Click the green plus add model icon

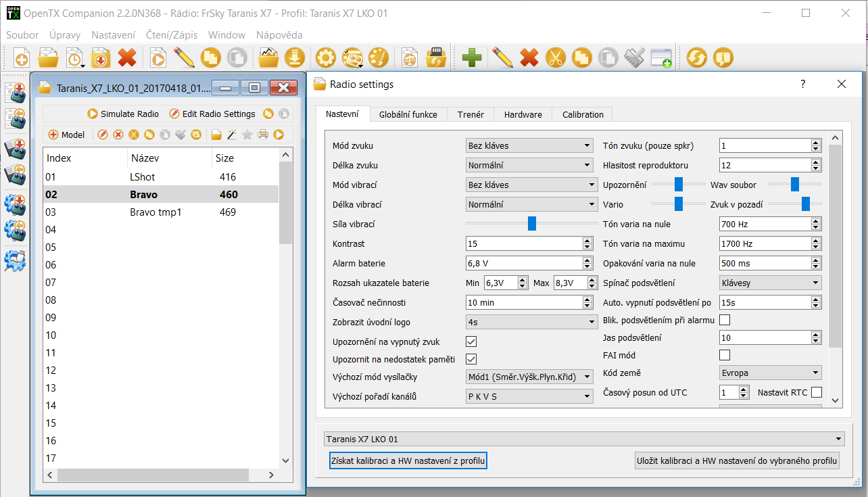pos(472,57)
